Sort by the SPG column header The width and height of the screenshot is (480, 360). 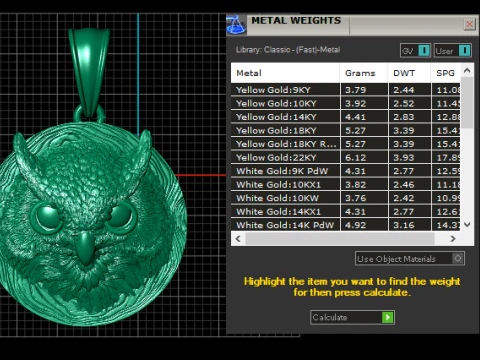coord(446,73)
